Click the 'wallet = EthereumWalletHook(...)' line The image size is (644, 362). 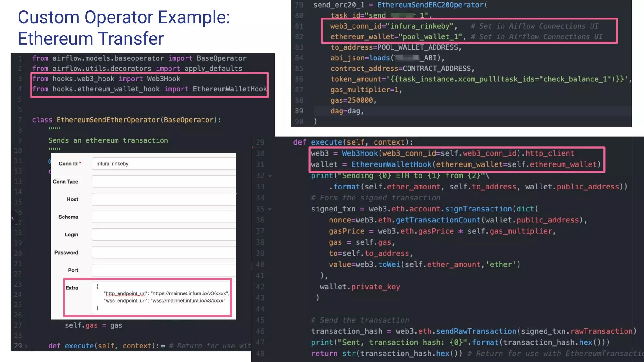456,164
